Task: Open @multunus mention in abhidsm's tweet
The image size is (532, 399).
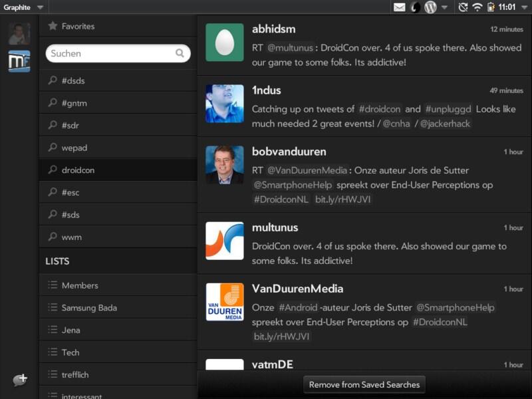Action: [x=290, y=48]
